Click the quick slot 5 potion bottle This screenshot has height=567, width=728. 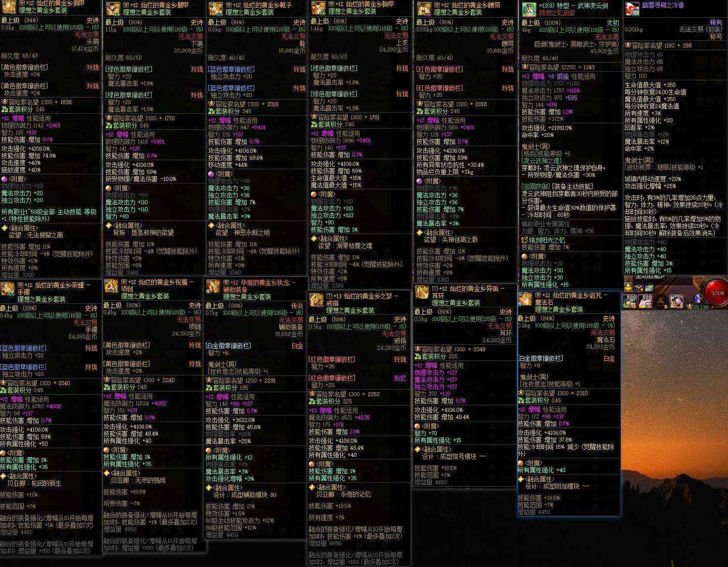[x=661, y=302]
